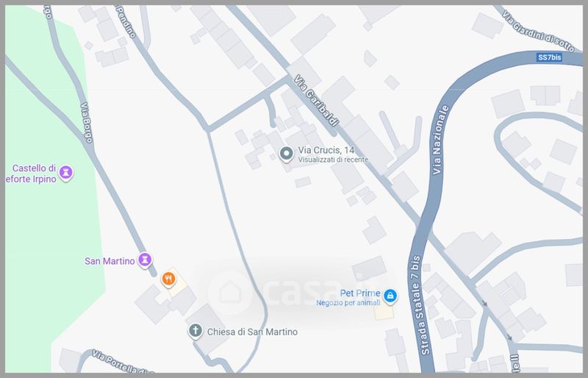Click the Via Nazionale road label
588x378 pixels.
point(440,140)
